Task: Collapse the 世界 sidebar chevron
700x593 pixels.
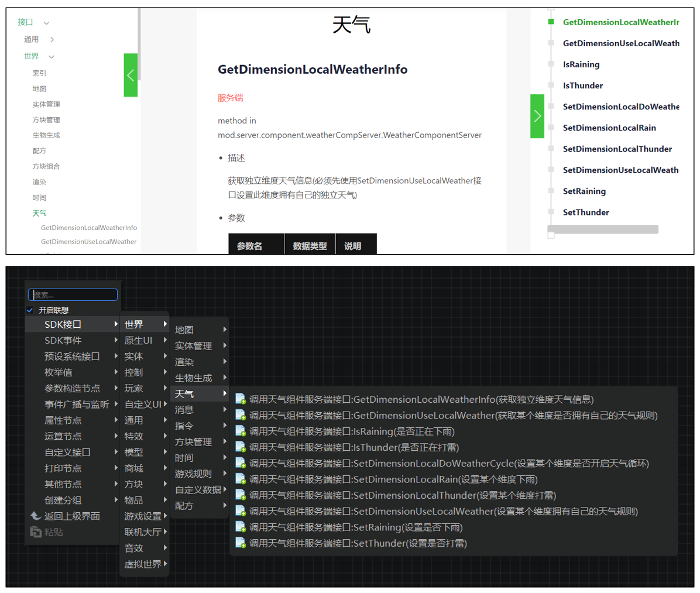Action: [x=52, y=57]
